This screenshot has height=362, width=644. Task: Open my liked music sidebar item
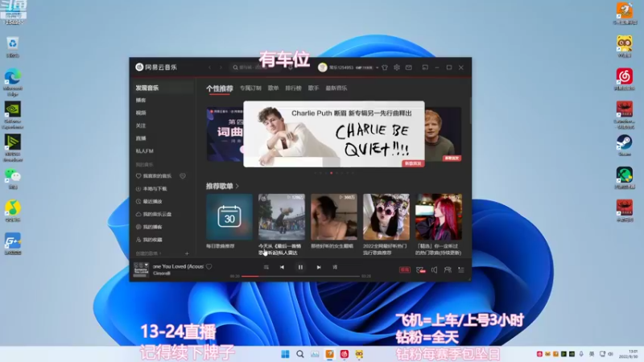154,176
